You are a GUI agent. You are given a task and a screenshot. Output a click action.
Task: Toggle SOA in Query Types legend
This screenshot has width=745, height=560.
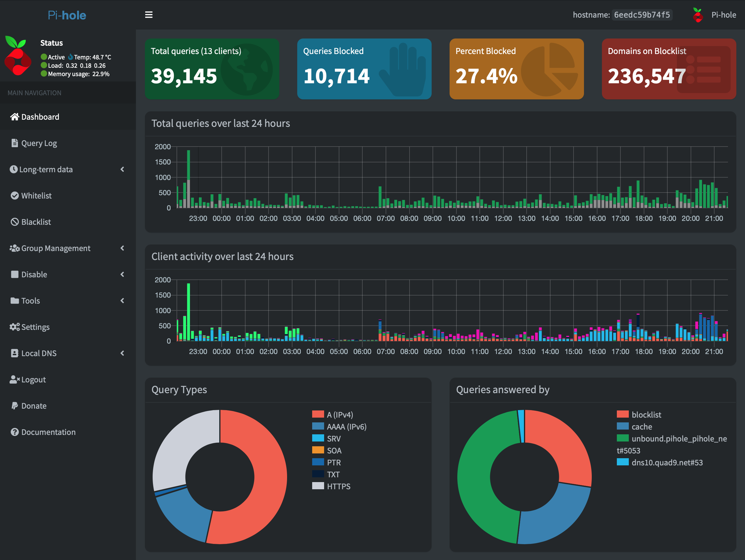[x=327, y=450]
